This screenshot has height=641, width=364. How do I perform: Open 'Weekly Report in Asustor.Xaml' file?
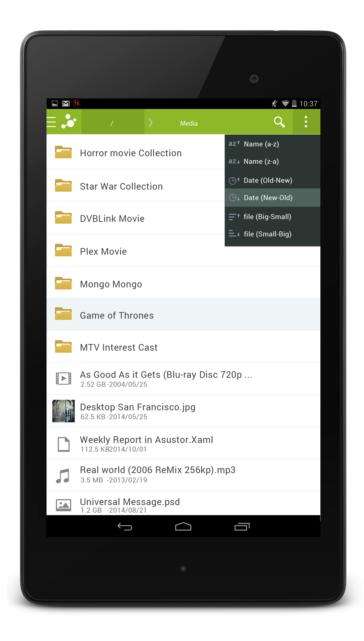147,440
